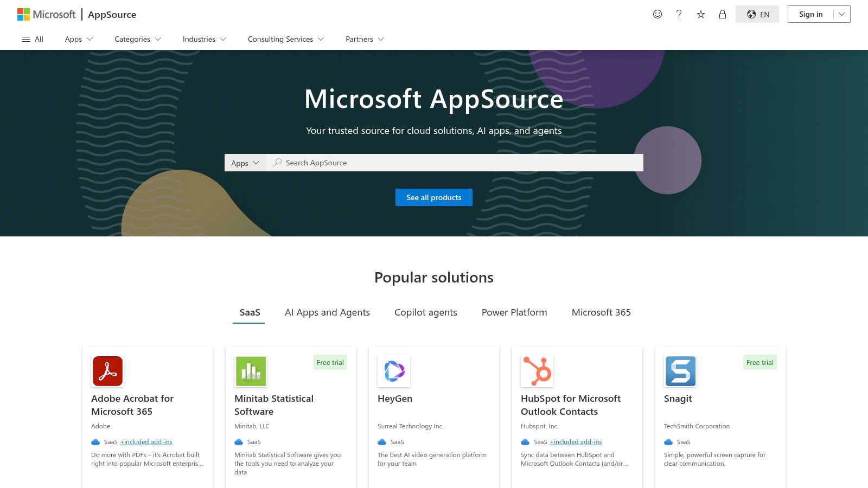Open the Adobe Acrobat app icon
This screenshot has width=868, height=488.
107,371
